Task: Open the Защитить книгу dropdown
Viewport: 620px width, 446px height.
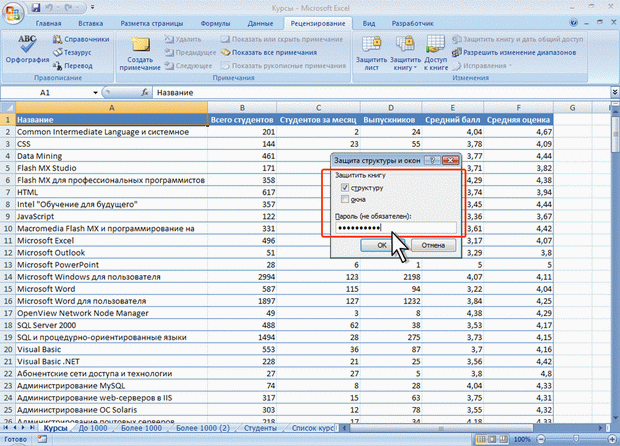Action: pos(405,53)
